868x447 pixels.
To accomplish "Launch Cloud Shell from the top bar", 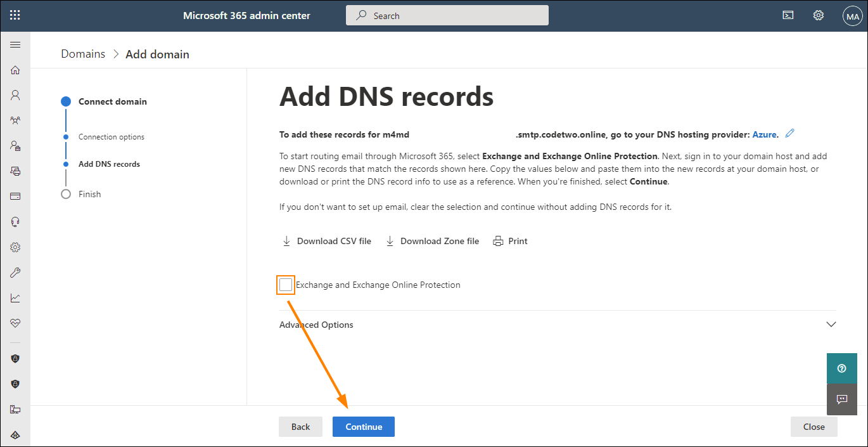I will pyautogui.click(x=788, y=15).
